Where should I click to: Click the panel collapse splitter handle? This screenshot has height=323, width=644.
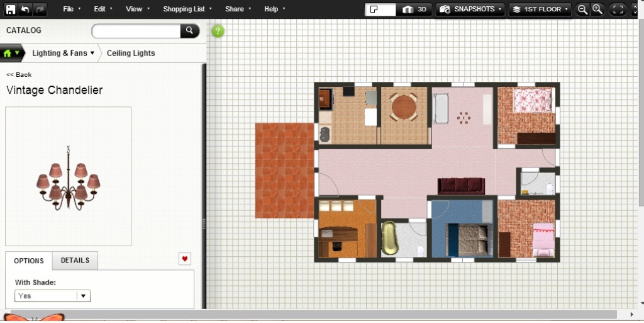pyautogui.click(x=204, y=224)
